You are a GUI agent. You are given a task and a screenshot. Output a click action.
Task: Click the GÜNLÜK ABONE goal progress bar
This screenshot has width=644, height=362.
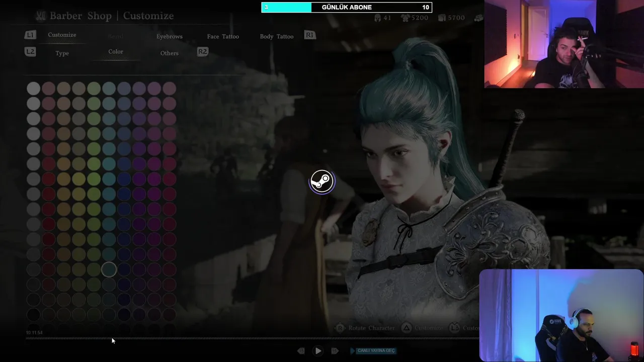pyautogui.click(x=347, y=7)
